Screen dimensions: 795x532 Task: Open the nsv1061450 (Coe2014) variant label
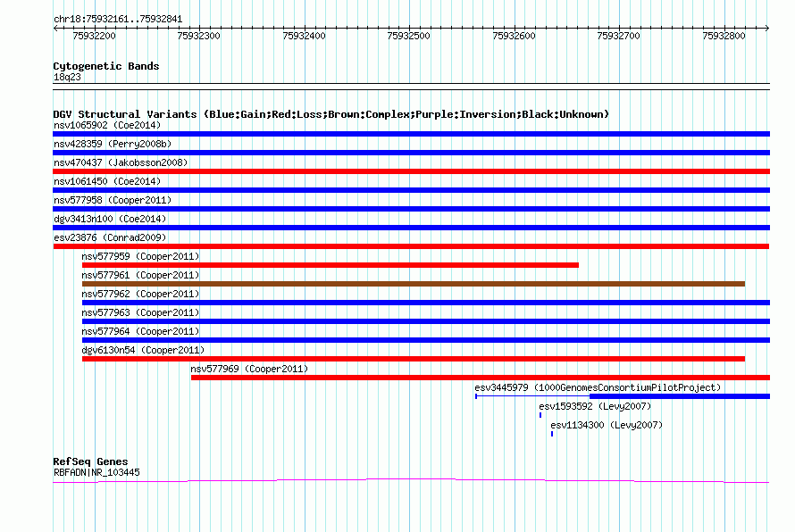click(107, 181)
